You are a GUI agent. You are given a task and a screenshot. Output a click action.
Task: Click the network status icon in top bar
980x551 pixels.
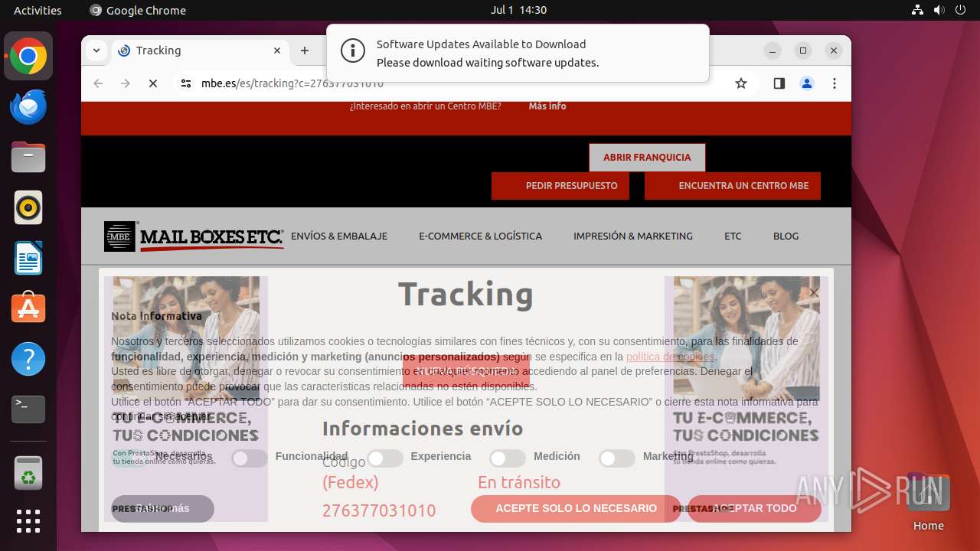pos(918,10)
